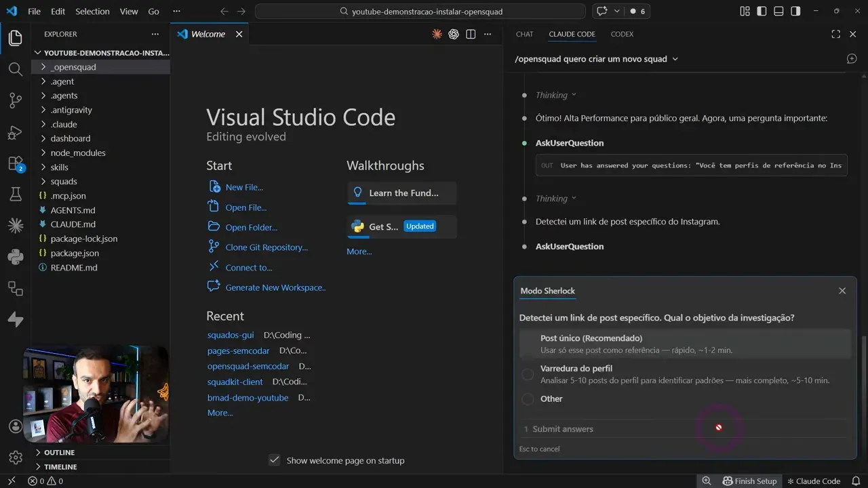Click the split editor icon

pos(471,34)
